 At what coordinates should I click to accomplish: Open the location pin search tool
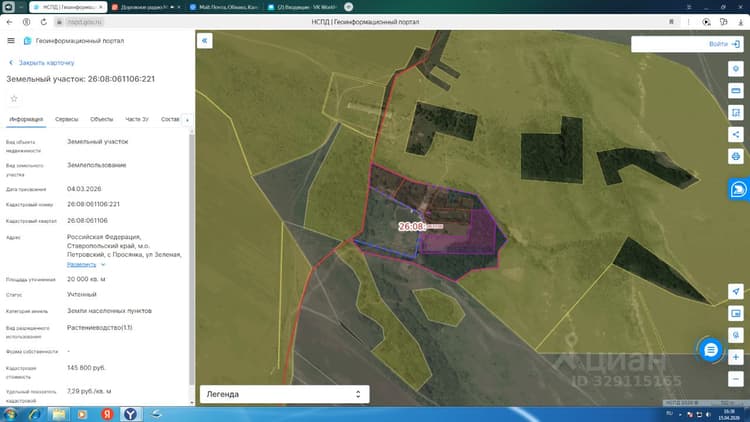pos(736,68)
